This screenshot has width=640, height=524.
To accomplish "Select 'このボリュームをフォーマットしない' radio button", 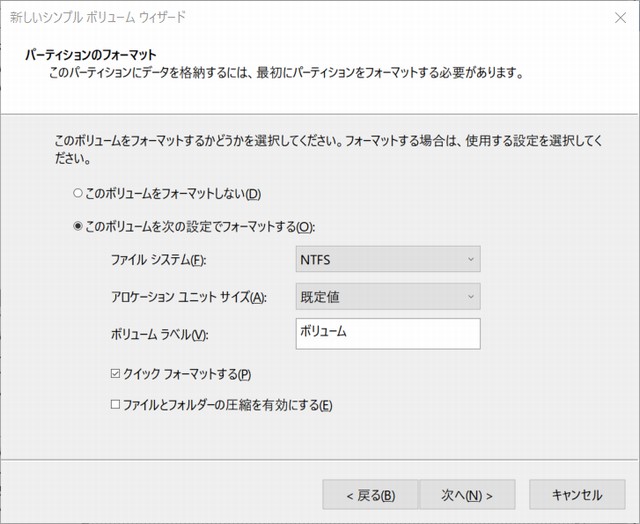I will (x=78, y=193).
